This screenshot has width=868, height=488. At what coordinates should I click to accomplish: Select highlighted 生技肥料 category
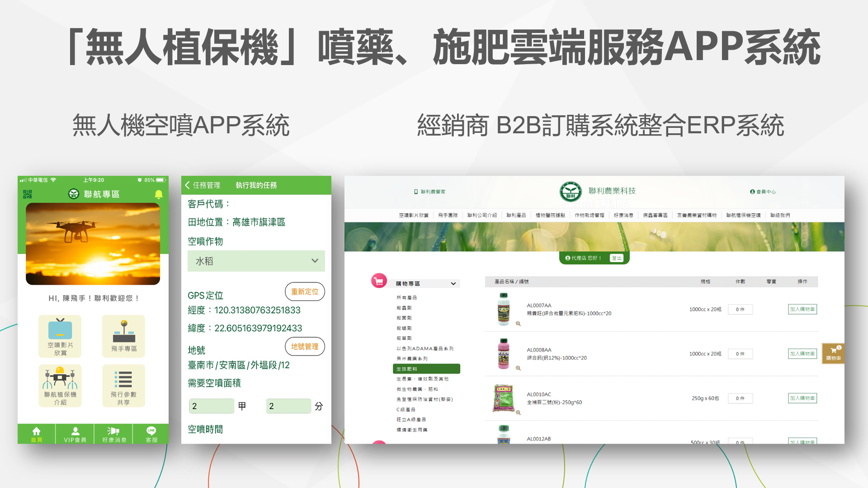[x=426, y=369]
